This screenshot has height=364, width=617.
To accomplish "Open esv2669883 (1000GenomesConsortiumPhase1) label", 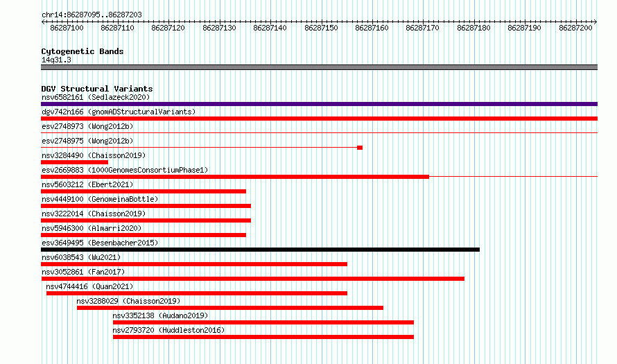I will pos(125,170).
